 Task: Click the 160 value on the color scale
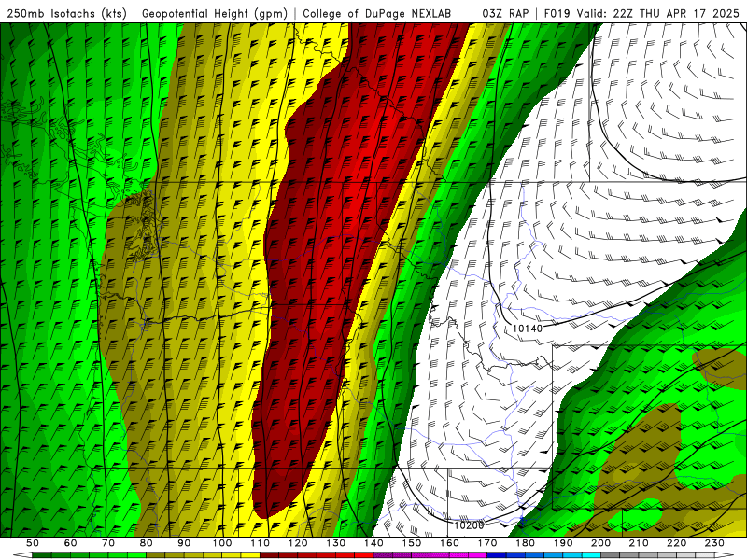click(449, 543)
